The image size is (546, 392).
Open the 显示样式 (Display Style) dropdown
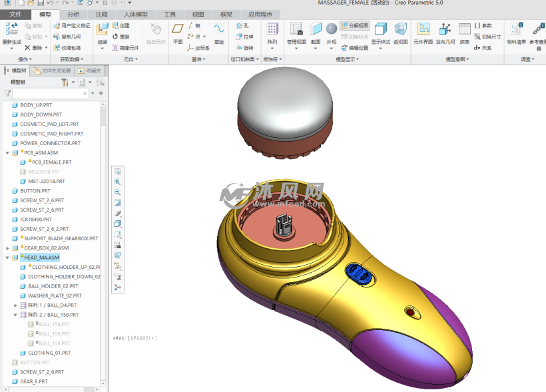pos(380,32)
